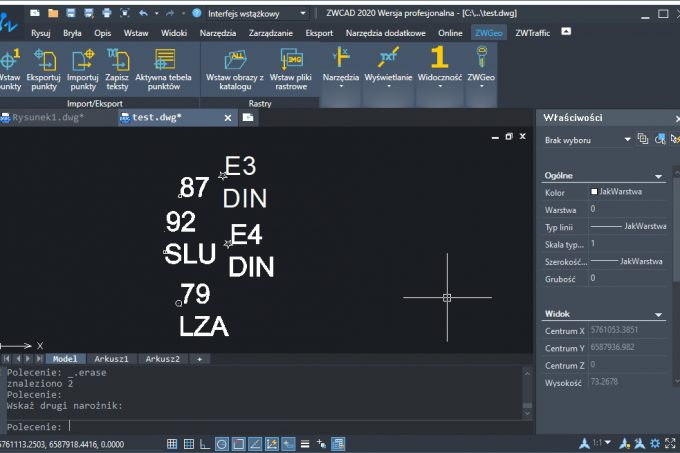
Task: Click the coordinates readout in status bar
Action: click(x=62, y=444)
